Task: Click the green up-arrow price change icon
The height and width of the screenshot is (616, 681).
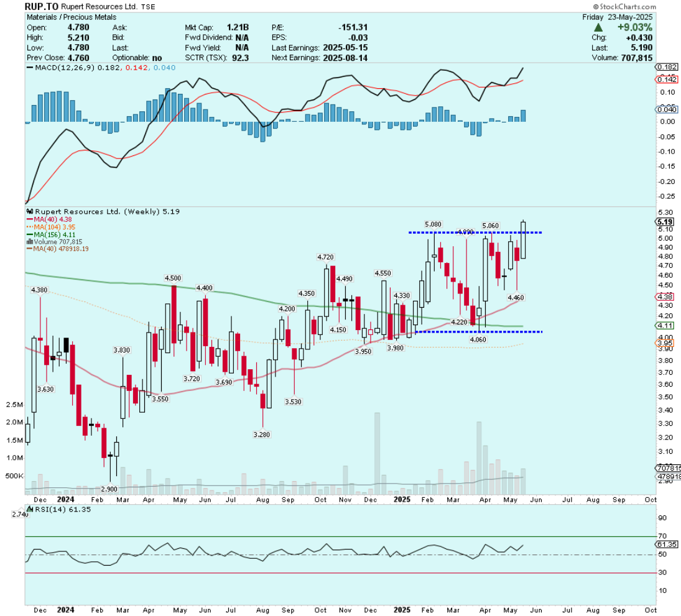Action: [598, 27]
